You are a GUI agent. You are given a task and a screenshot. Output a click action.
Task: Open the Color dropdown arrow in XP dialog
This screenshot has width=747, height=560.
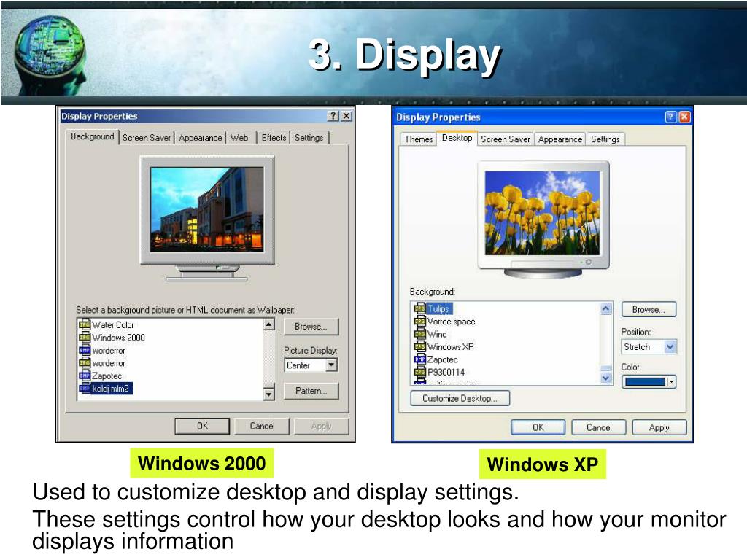tap(671, 382)
